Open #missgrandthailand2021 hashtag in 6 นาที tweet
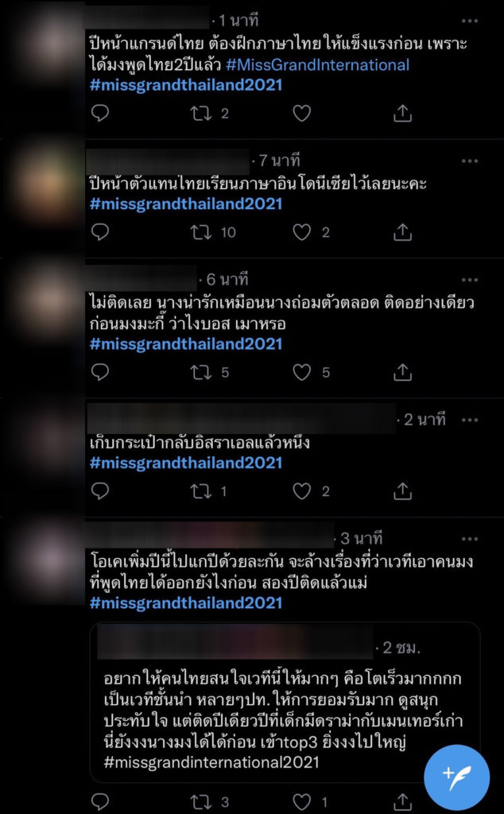Viewport: 504px width, 814px height. click(x=186, y=344)
